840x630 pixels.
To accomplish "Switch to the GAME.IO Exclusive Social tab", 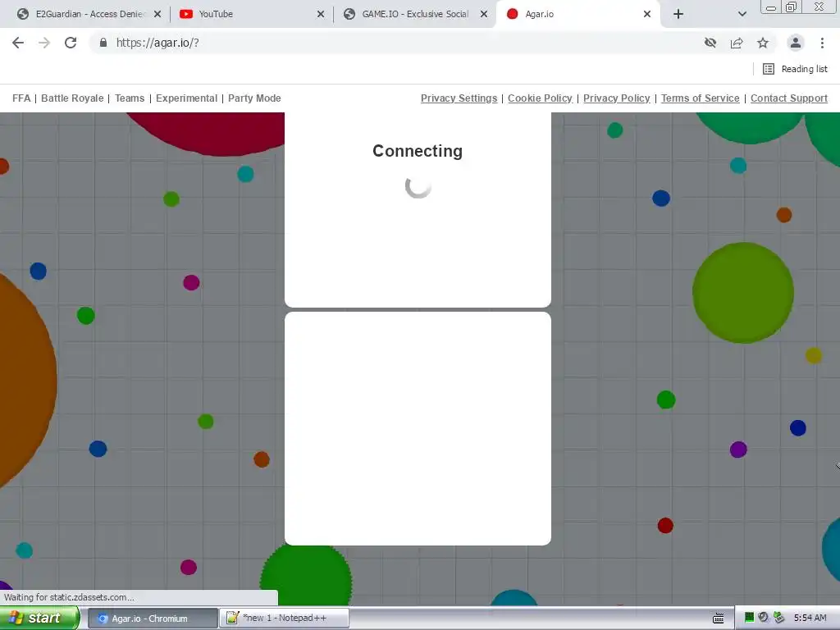I will click(x=414, y=14).
